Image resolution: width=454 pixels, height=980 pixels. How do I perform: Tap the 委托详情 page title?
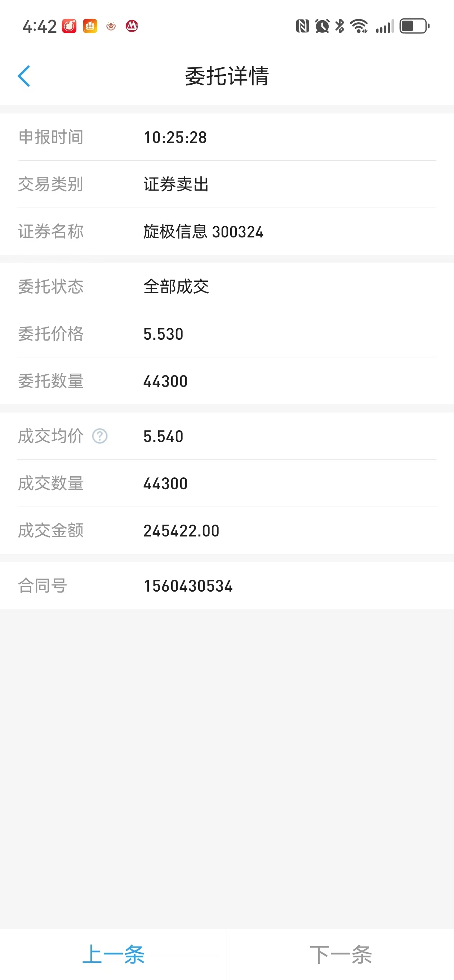(227, 76)
